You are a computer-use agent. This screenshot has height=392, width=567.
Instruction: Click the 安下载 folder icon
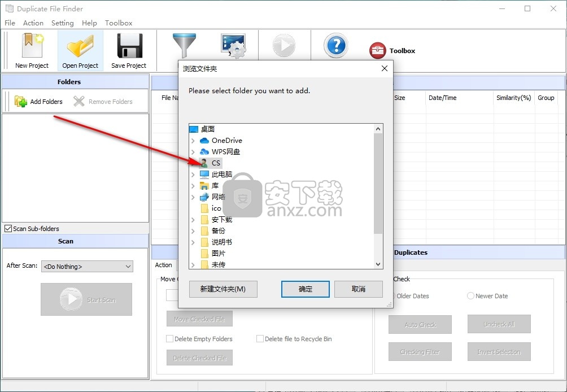tap(204, 220)
